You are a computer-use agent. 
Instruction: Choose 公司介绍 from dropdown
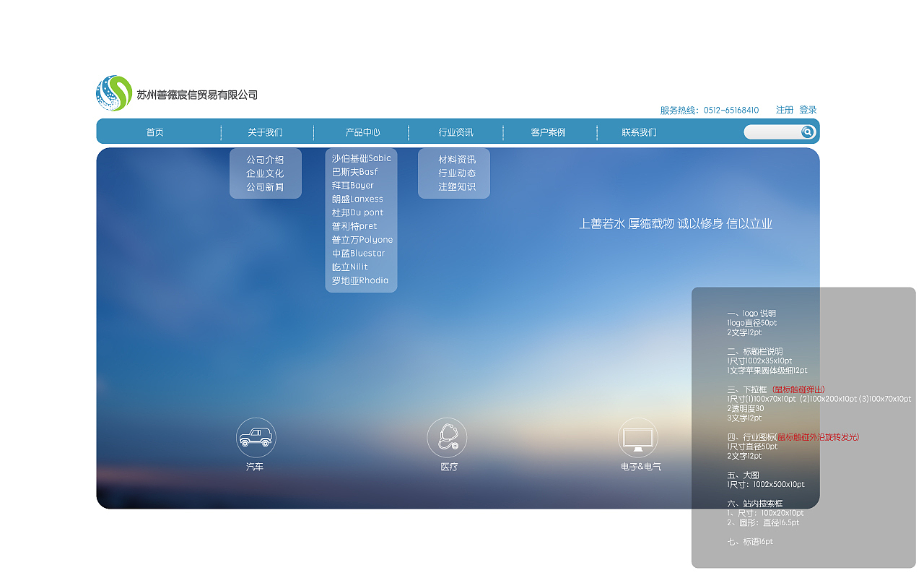coord(265,160)
